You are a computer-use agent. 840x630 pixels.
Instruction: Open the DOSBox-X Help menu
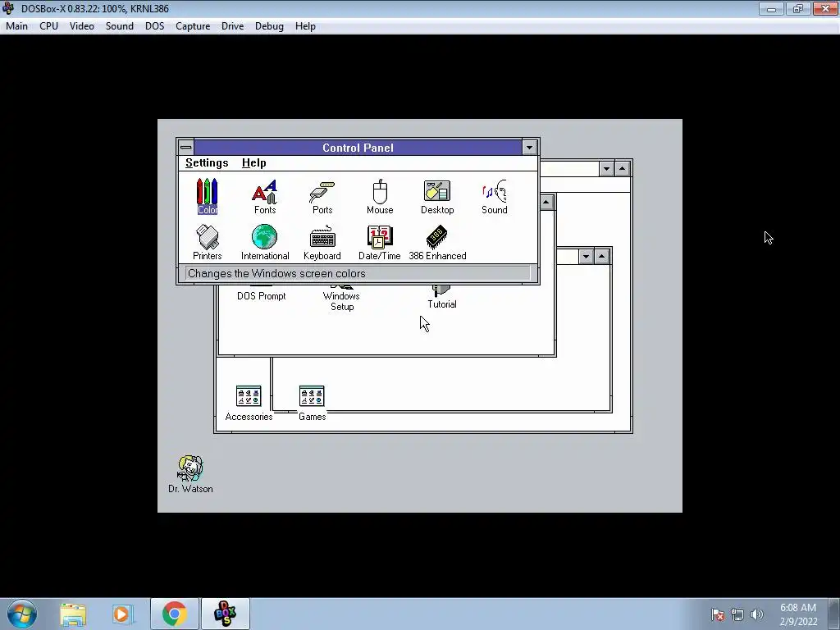[x=305, y=26]
